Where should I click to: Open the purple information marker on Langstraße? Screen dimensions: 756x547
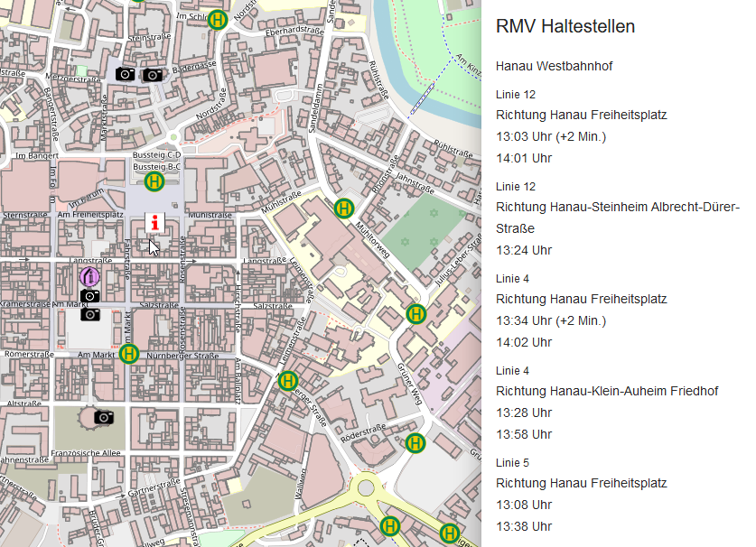pos(89,276)
